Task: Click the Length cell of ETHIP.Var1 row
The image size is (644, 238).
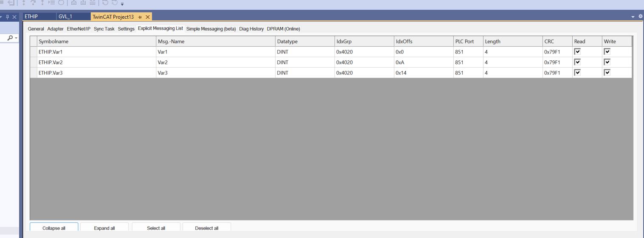Action: tap(512, 52)
